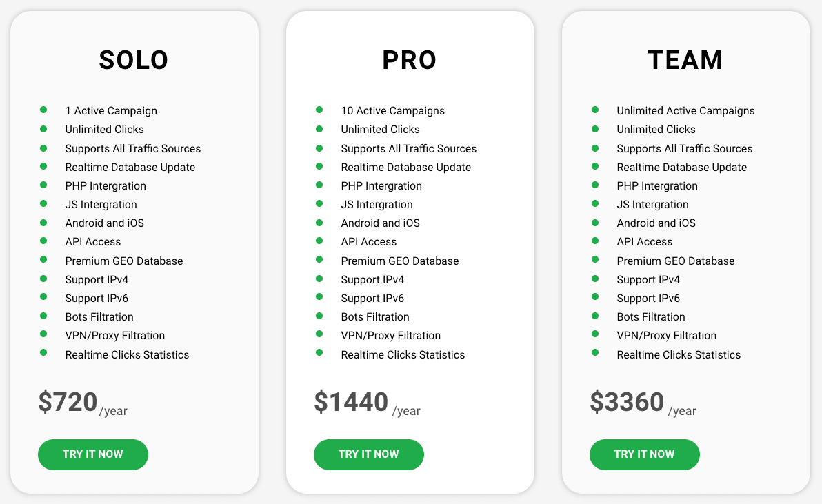This screenshot has width=822, height=504.
Task: Click TRY IT NOW under the PRO plan
Action: tap(368, 454)
